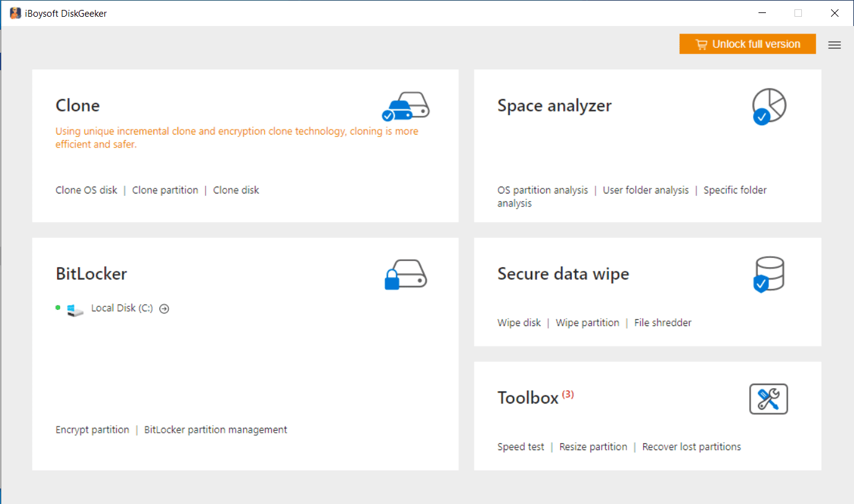Click the Secure data wipe shield icon
The width and height of the screenshot is (854, 504).
point(769,274)
